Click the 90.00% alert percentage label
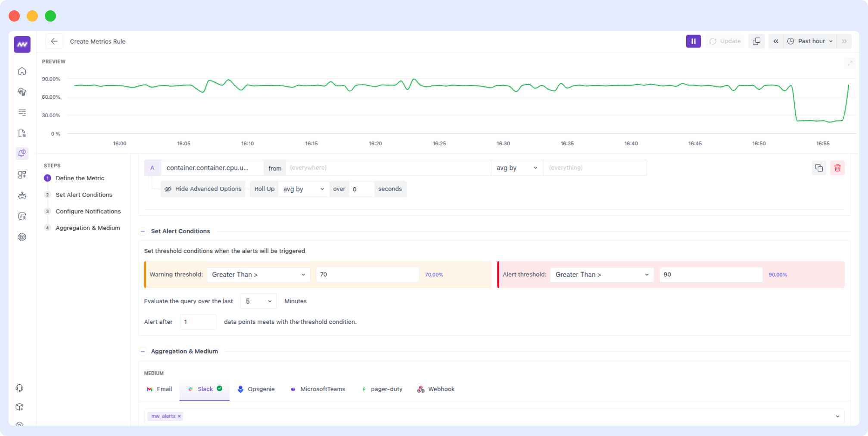868x436 pixels. coord(778,275)
